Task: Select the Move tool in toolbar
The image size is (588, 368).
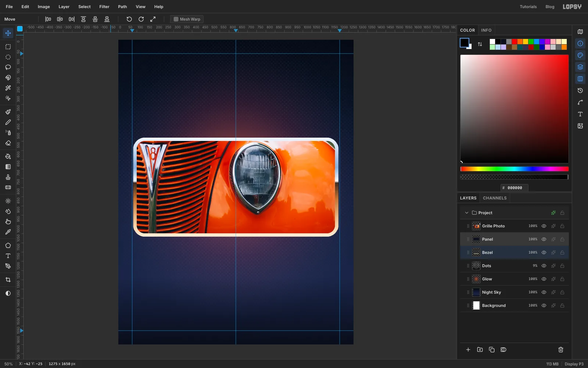Action: pyautogui.click(x=8, y=33)
